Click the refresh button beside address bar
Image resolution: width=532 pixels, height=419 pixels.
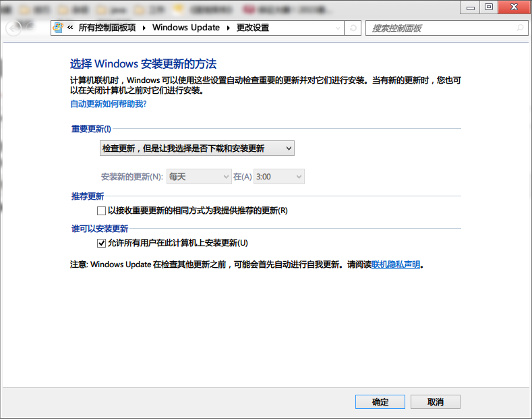click(353, 28)
